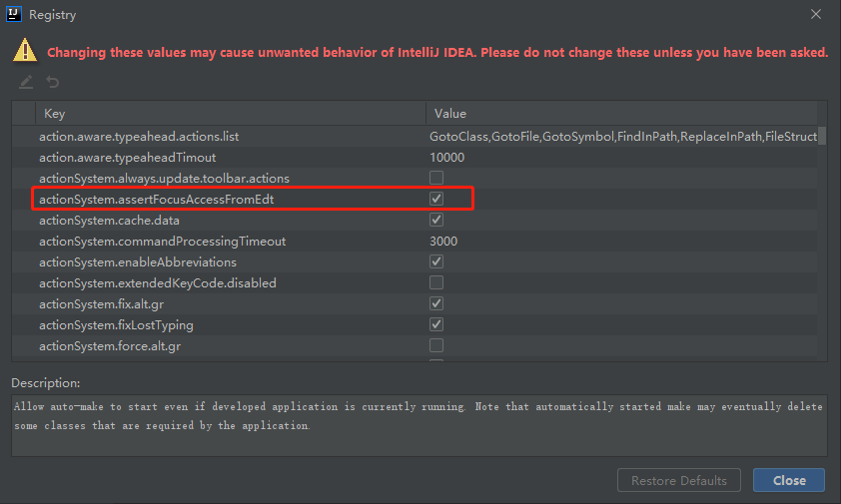Close the Registry dialog with the X
This screenshot has width=841, height=504.
coord(816,15)
